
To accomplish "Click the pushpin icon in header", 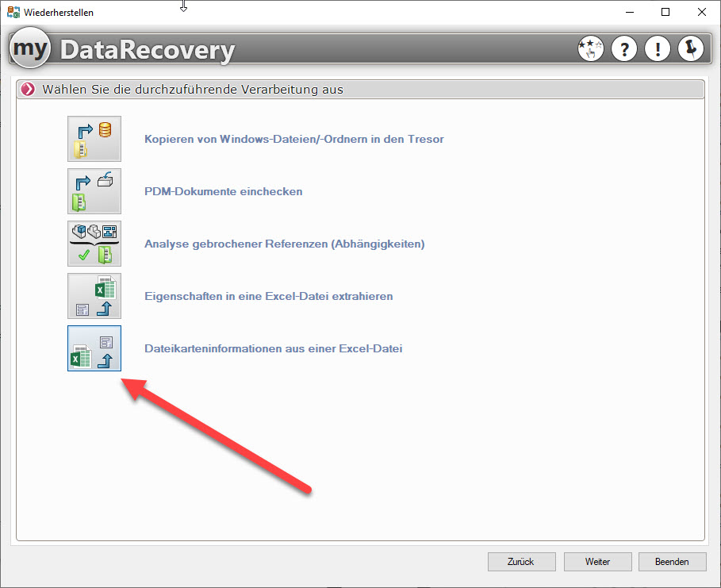I will point(691,48).
